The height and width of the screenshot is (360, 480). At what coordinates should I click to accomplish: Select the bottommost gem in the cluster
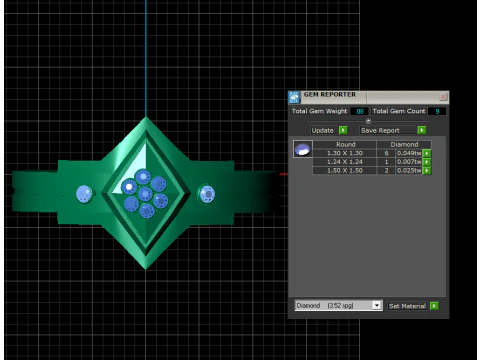147,211
